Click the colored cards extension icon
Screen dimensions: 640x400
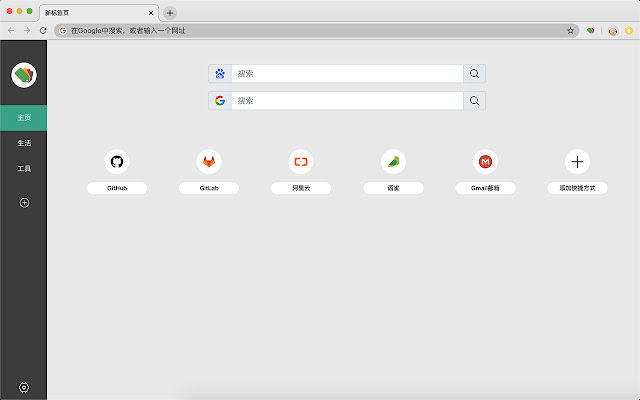coord(591,31)
